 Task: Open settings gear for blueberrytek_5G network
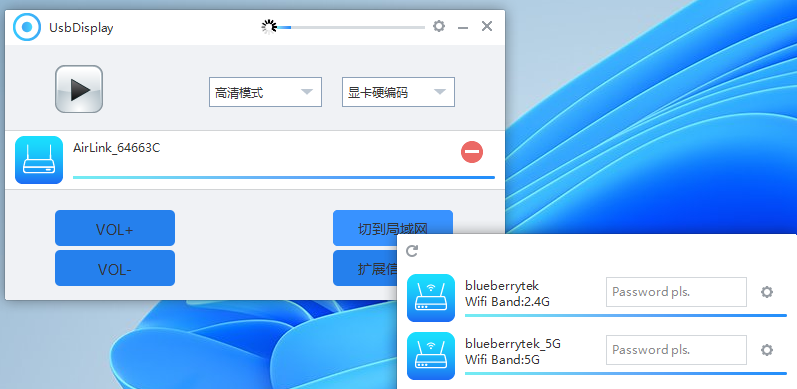click(x=767, y=350)
